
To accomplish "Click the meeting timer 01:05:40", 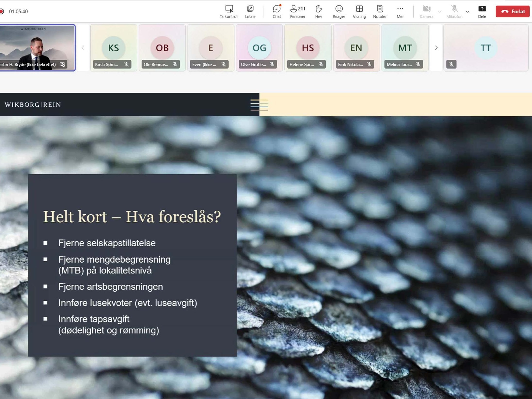I will pyautogui.click(x=18, y=11).
